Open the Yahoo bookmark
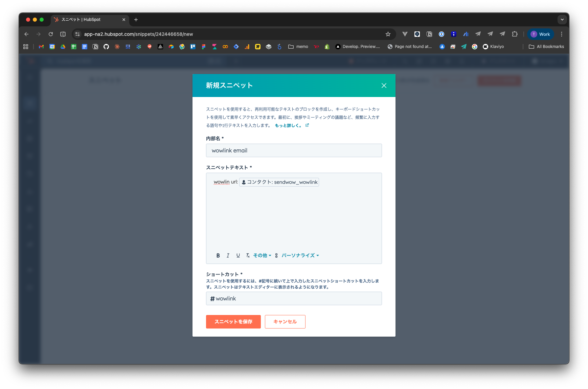 pyautogui.click(x=316, y=47)
